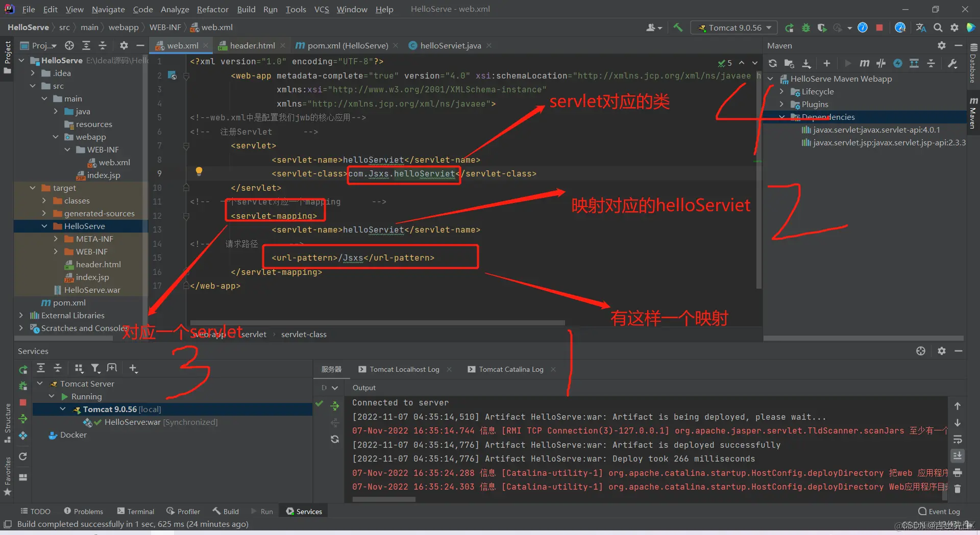
Task: Open the Refactor menu
Action: tap(213, 9)
